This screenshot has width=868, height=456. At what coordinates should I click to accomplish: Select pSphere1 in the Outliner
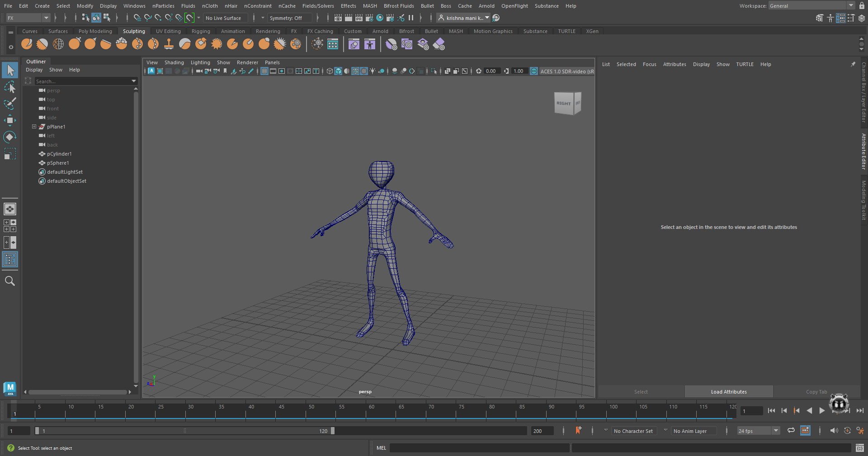58,163
